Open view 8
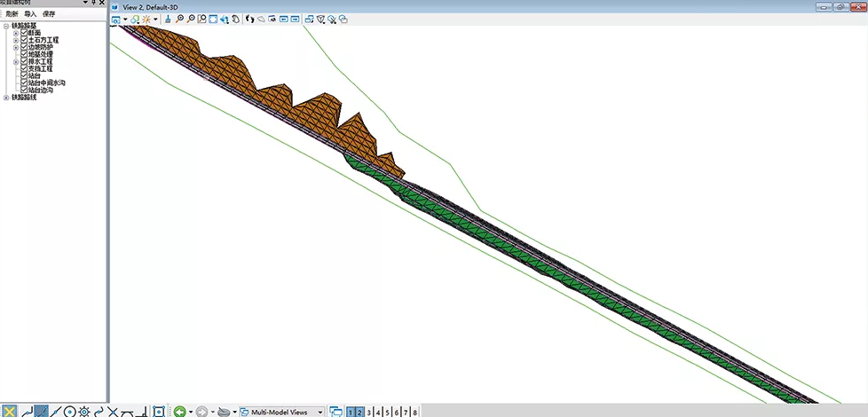The width and height of the screenshot is (868, 417). pos(415,412)
